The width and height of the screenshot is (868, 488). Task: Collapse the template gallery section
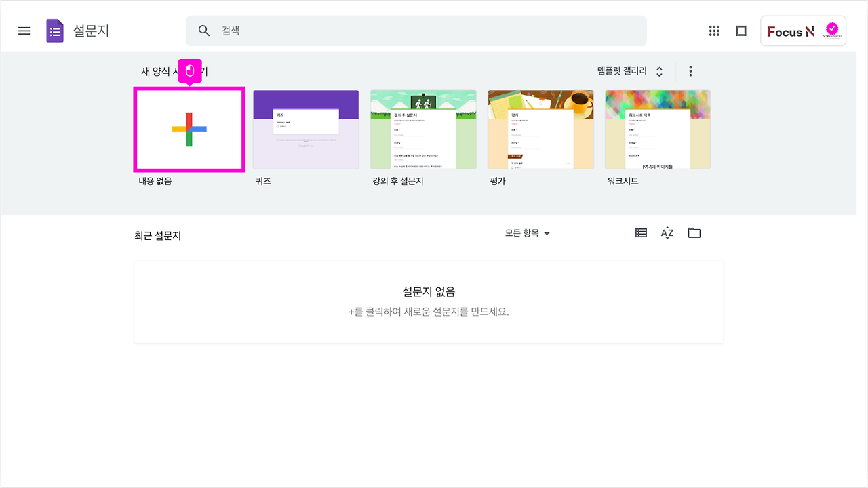tap(658, 70)
